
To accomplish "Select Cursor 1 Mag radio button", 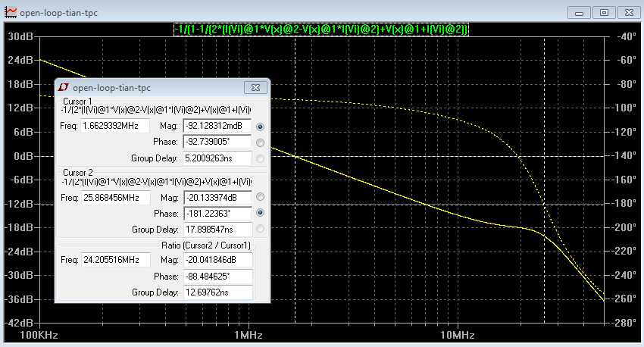I will tap(260, 127).
